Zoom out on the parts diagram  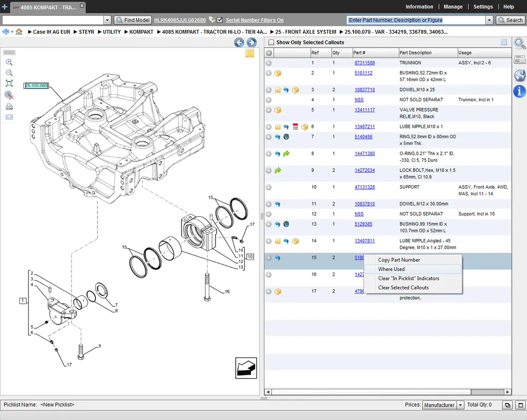[9, 72]
